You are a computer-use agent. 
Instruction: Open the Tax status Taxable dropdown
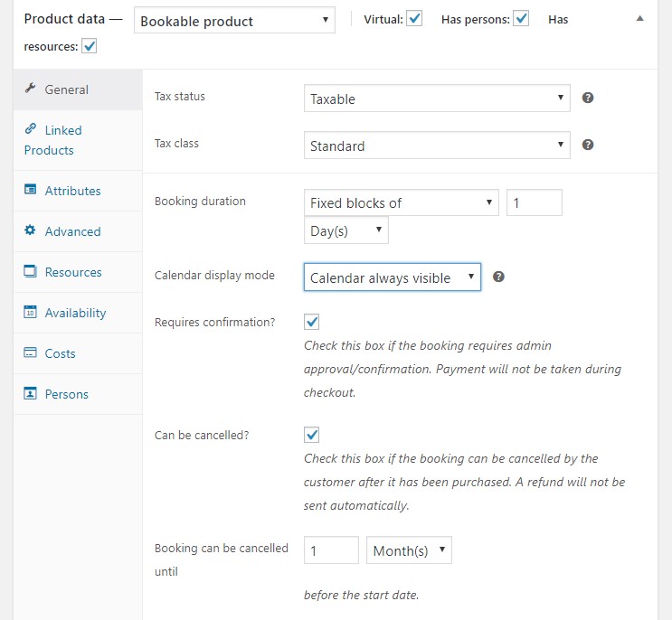[437, 99]
